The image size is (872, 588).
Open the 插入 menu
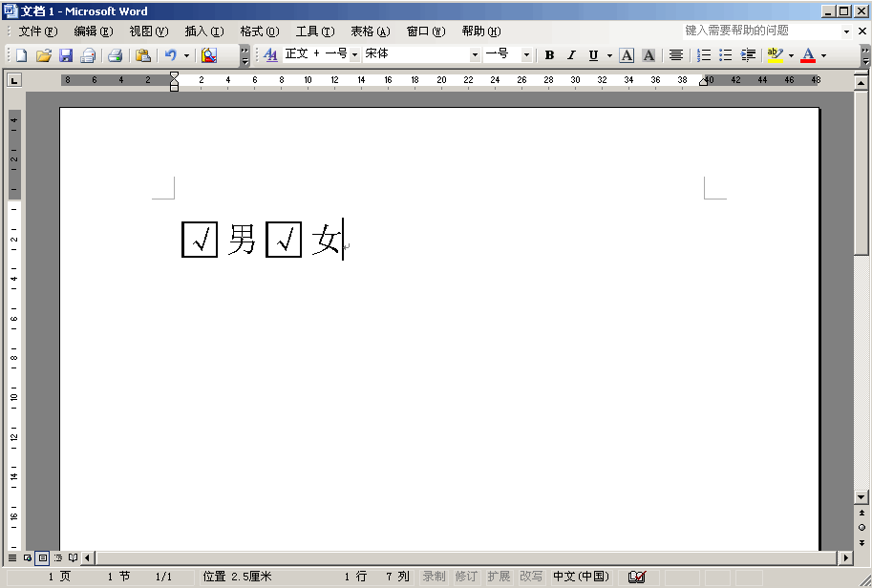[x=204, y=31]
